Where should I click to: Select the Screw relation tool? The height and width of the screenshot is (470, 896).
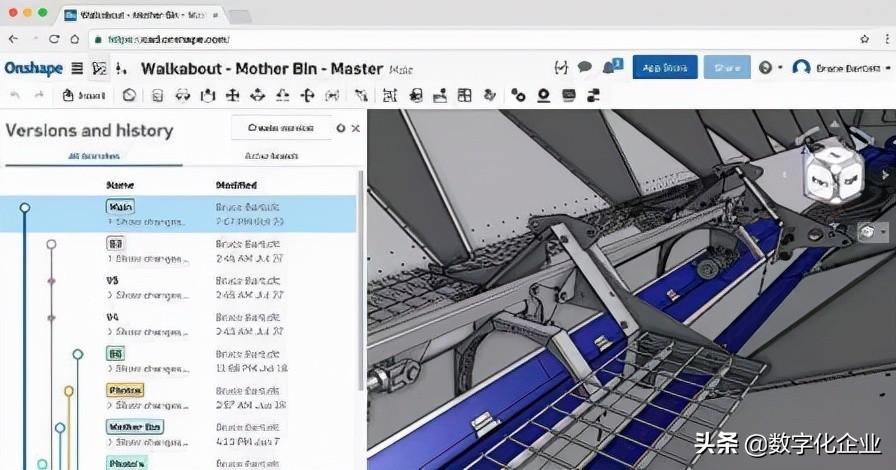point(569,95)
